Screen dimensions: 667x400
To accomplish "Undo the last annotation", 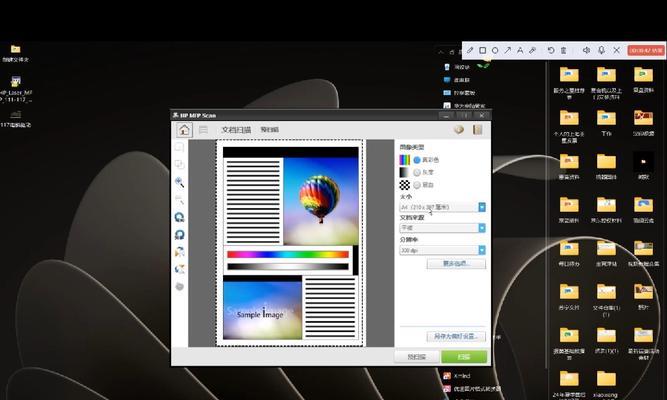I will [x=551, y=50].
